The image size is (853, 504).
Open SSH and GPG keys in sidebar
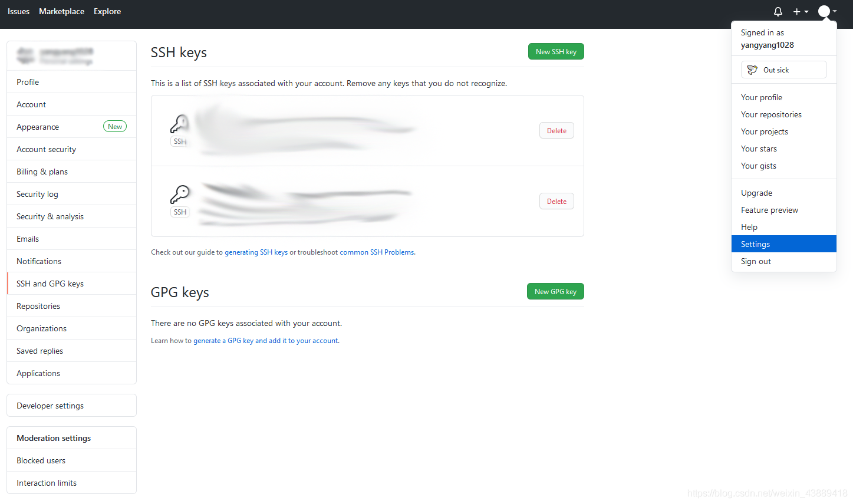(71, 284)
